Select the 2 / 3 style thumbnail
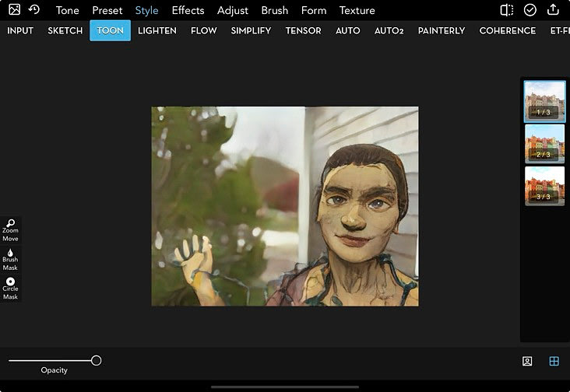The width and height of the screenshot is (570, 392). [x=544, y=144]
